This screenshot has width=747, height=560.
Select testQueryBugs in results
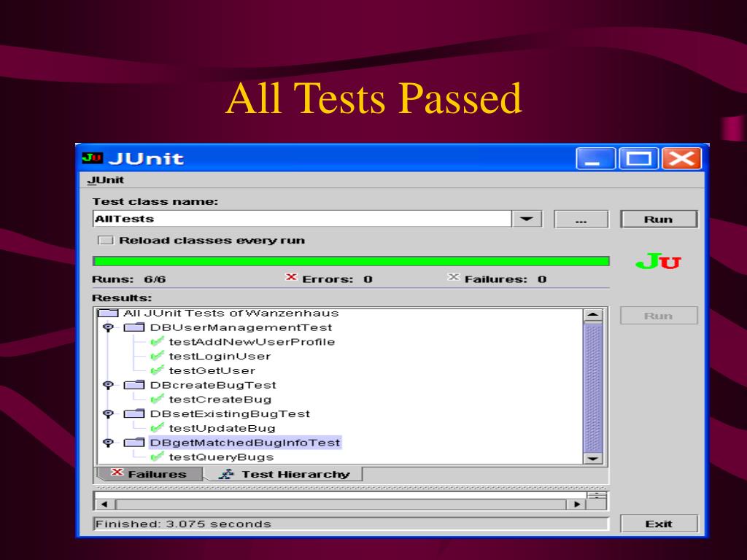pyautogui.click(x=221, y=456)
